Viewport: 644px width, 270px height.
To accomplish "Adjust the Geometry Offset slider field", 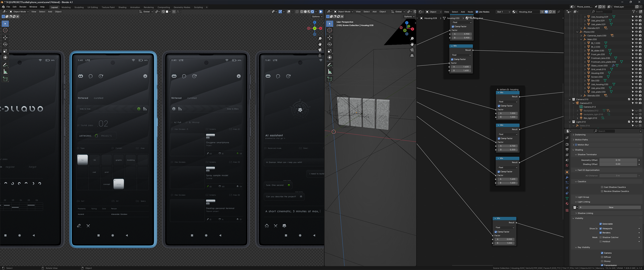I will 618,160.
